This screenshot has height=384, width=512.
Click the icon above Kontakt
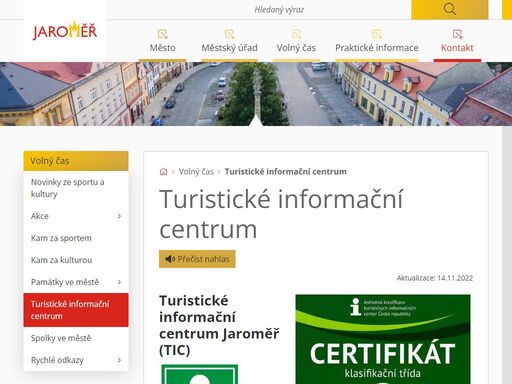point(457,34)
